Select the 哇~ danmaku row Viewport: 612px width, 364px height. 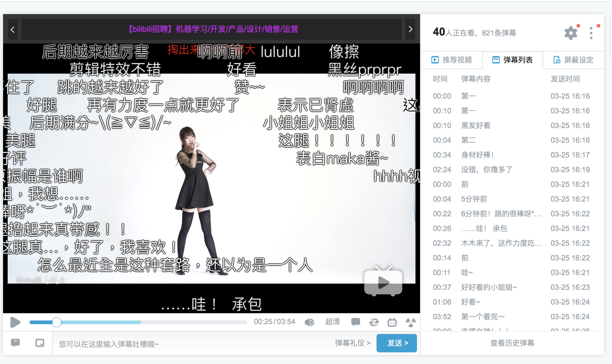[512, 272]
